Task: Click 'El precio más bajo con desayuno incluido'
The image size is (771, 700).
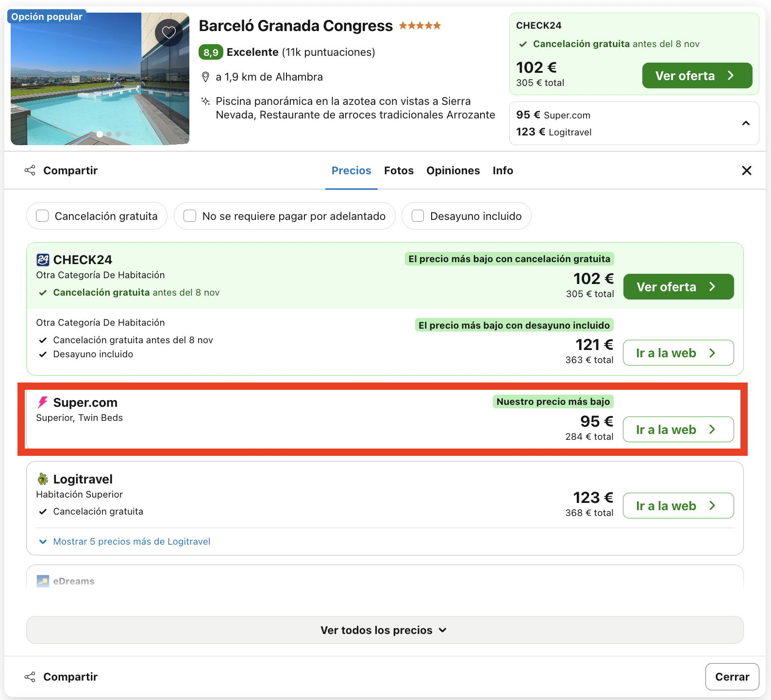Action: (514, 325)
